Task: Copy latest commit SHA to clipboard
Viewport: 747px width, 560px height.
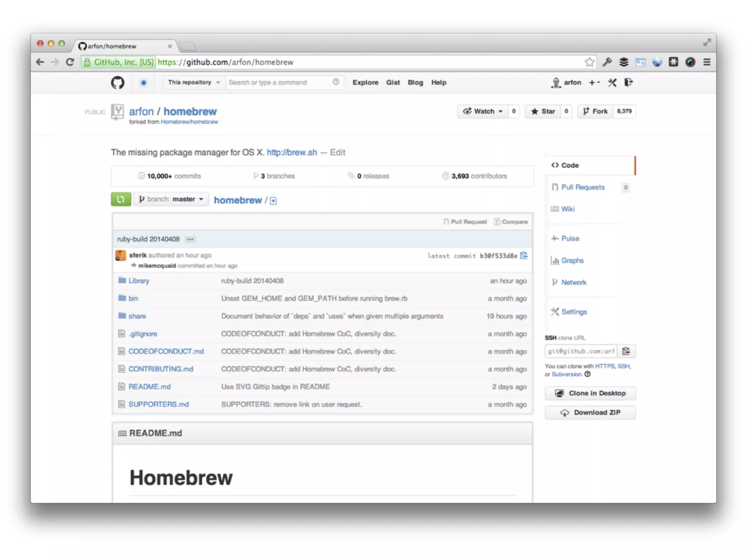Action: (x=524, y=256)
